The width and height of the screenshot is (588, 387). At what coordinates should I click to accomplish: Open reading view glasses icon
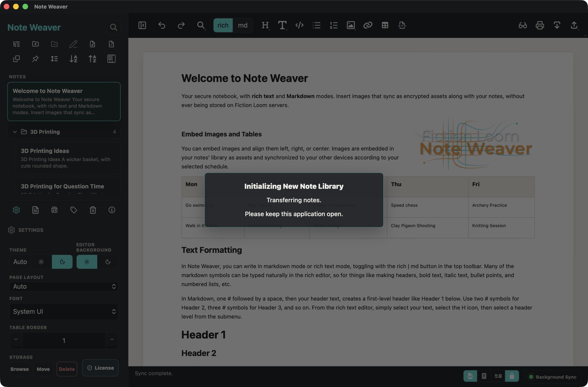[523, 25]
